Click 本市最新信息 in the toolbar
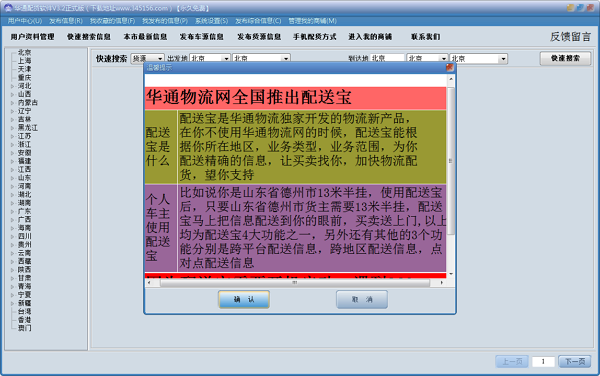 coord(145,37)
